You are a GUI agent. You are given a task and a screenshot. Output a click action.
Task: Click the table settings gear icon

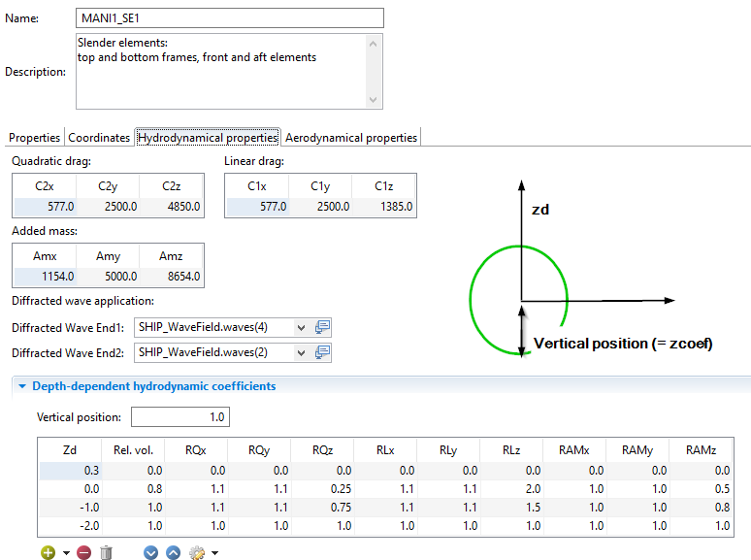click(x=197, y=552)
